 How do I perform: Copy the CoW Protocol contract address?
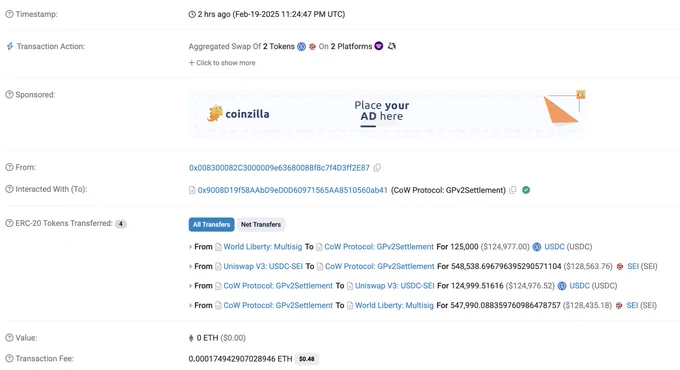tap(513, 190)
